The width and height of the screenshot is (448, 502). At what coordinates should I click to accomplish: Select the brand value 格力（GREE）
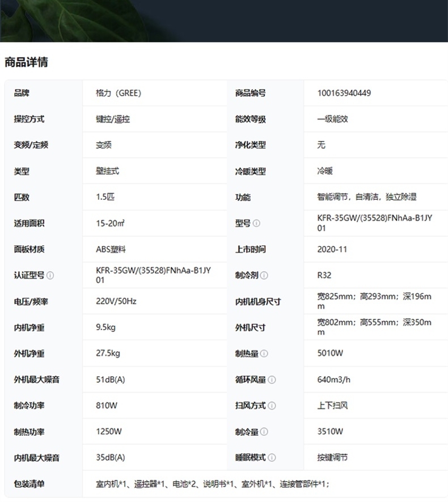coord(119,93)
